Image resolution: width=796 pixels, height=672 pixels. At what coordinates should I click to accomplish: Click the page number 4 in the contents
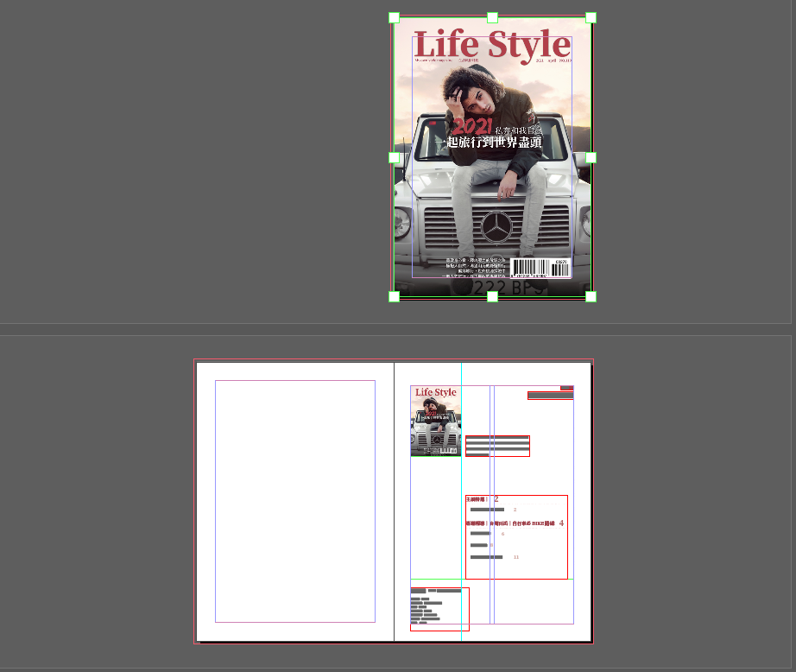tap(561, 523)
